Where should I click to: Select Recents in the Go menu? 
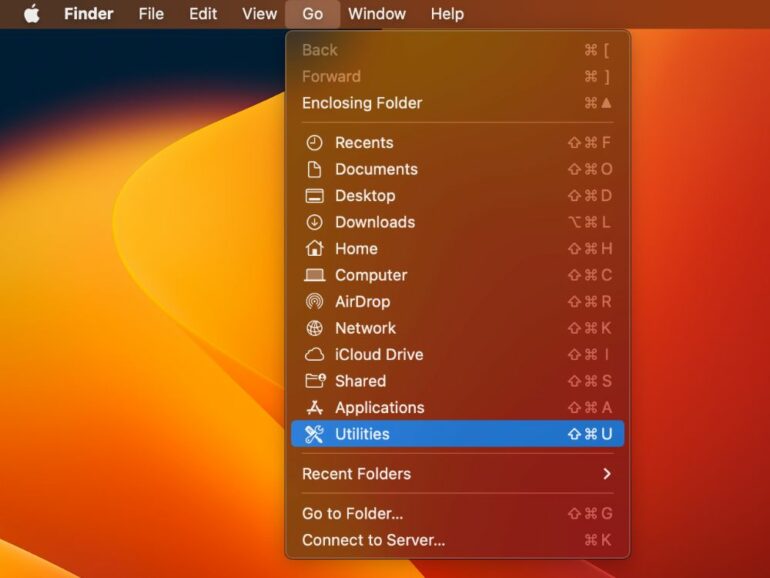pos(457,143)
